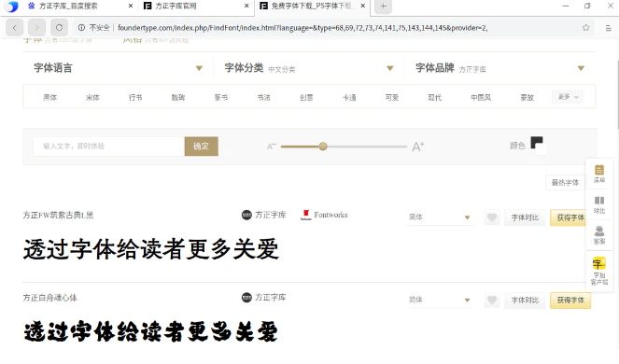
Task: Open the 方正FW筑紫古典L黑 font name link
Action: [58, 216]
